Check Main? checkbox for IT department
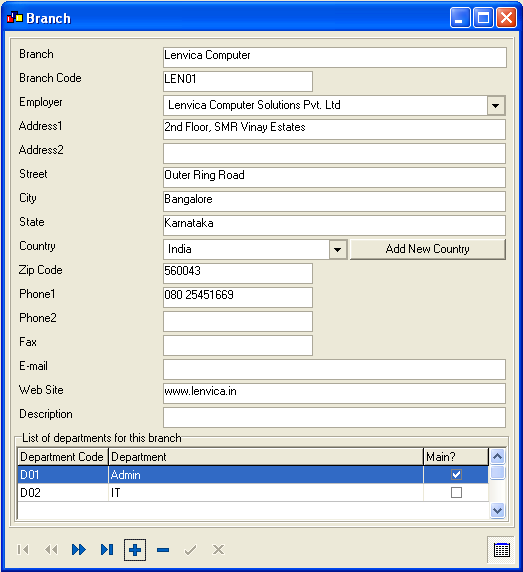523x572 pixels. pyautogui.click(x=456, y=492)
